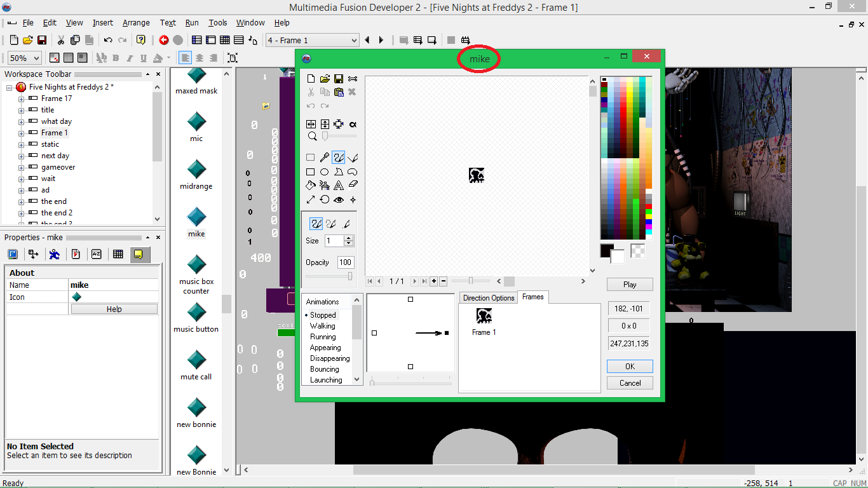Import an image with the editor's open icon
Image resolution: width=868 pixels, height=488 pixels.
click(x=325, y=79)
